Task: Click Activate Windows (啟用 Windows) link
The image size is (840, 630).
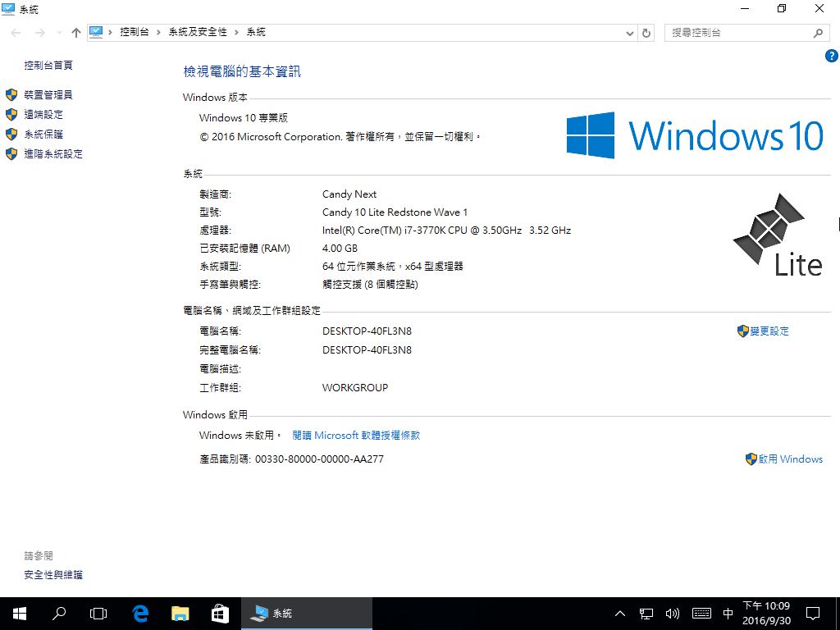Action: pyautogui.click(x=790, y=459)
